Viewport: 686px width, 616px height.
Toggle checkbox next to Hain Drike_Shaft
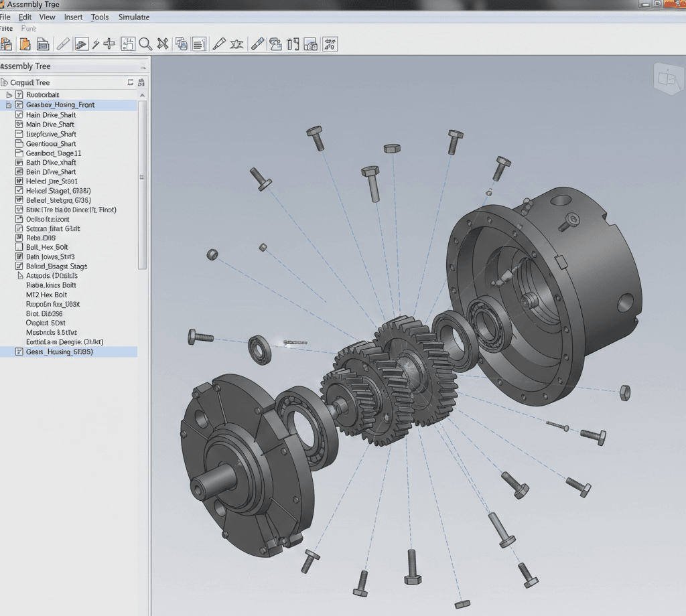19,115
